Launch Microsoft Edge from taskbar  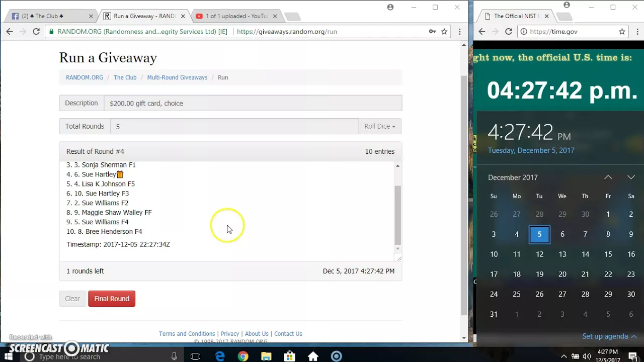point(220,356)
